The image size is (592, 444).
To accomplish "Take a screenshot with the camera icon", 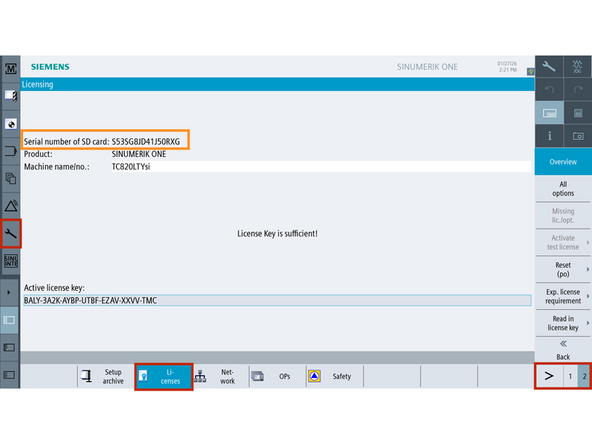I will (x=578, y=136).
